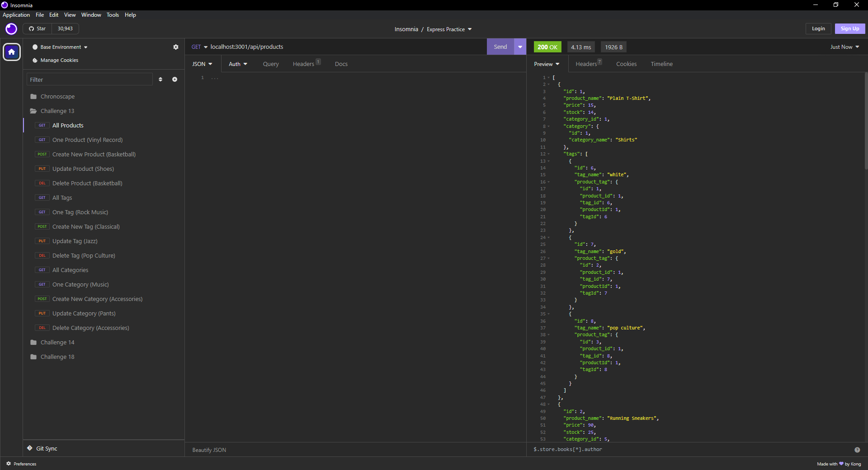The width and height of the screenshot is (868, 470).
Task: Click the Filter requests input field
Action: pyautogui.click(x=90, y=80)
